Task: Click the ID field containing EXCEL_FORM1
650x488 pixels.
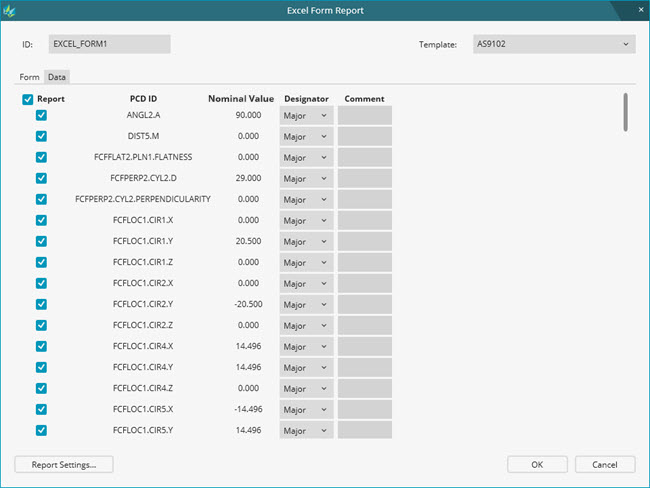Action: pos(109,44)
